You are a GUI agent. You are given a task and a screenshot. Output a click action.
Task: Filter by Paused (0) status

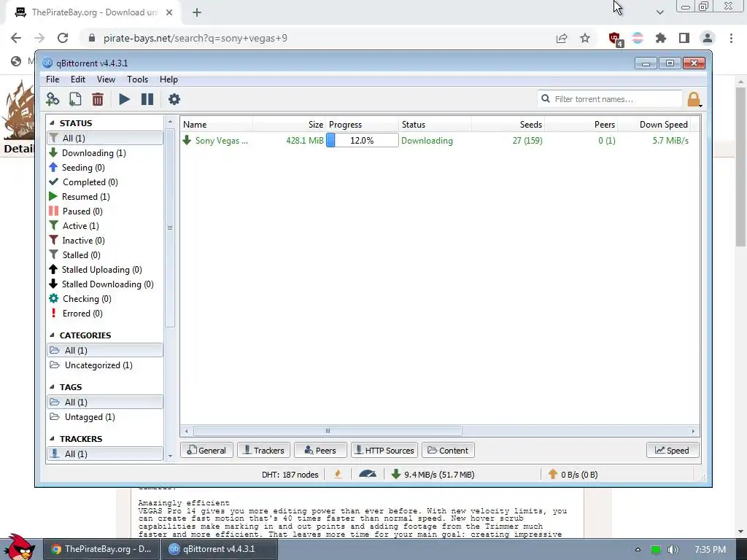(x=82, y=211)
